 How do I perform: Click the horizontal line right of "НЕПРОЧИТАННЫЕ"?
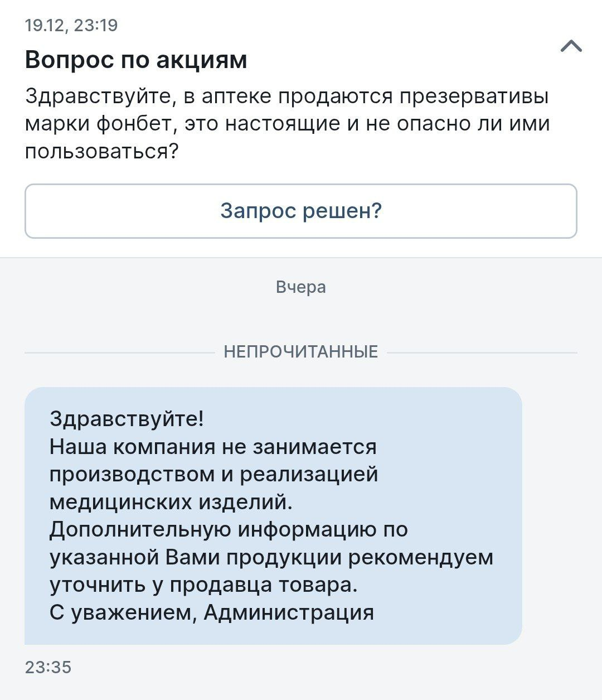pyautogui.click(x=482, y=353)
